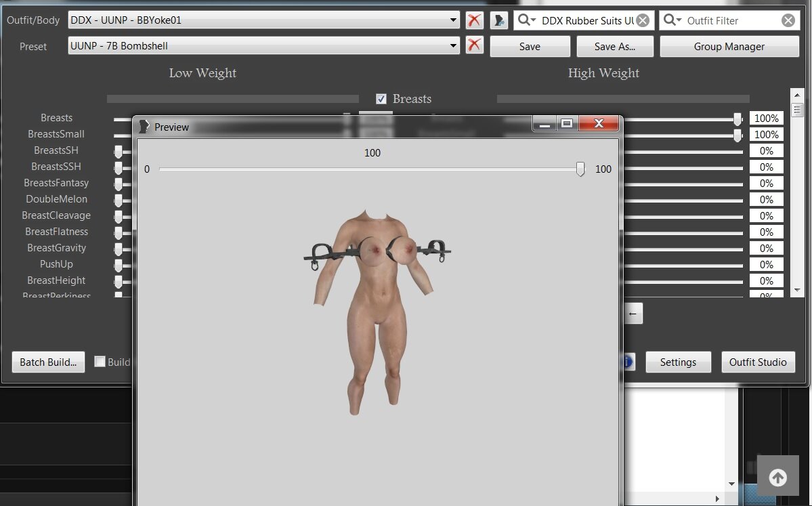Click the Preview window title icon
The image size is (812, 506).
(144, 127)
